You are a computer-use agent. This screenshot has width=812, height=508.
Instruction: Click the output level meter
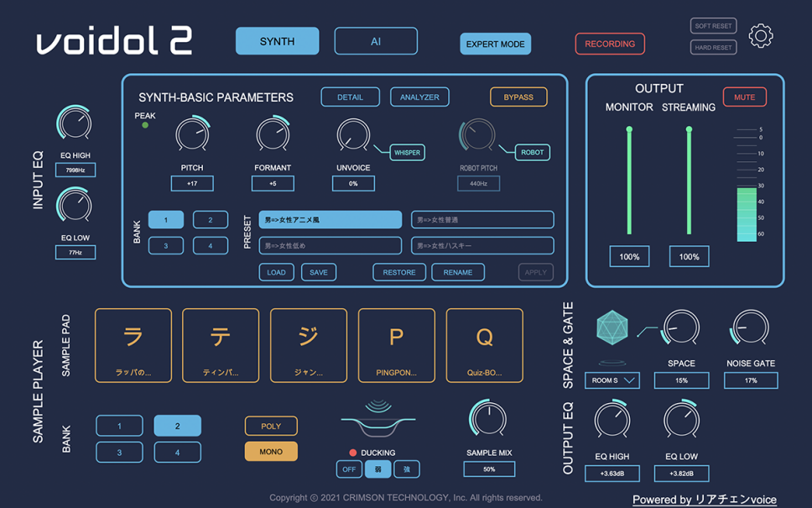[747, 185]
